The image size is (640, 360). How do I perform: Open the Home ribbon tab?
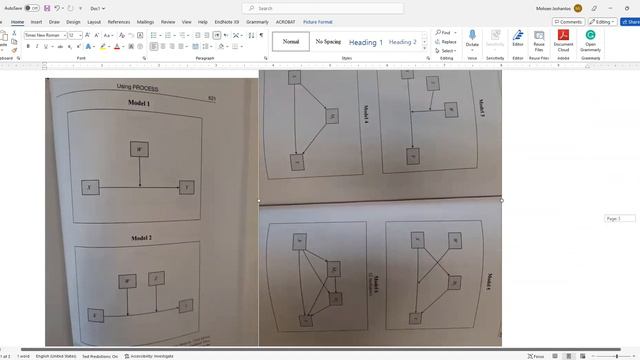tap(17, 22)
